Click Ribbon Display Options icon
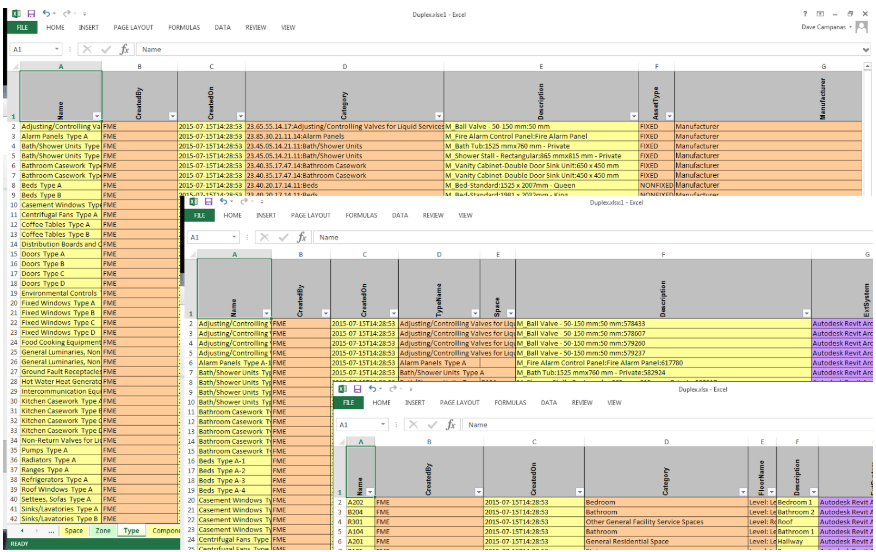The image size is (876, 552). point(821,14)
